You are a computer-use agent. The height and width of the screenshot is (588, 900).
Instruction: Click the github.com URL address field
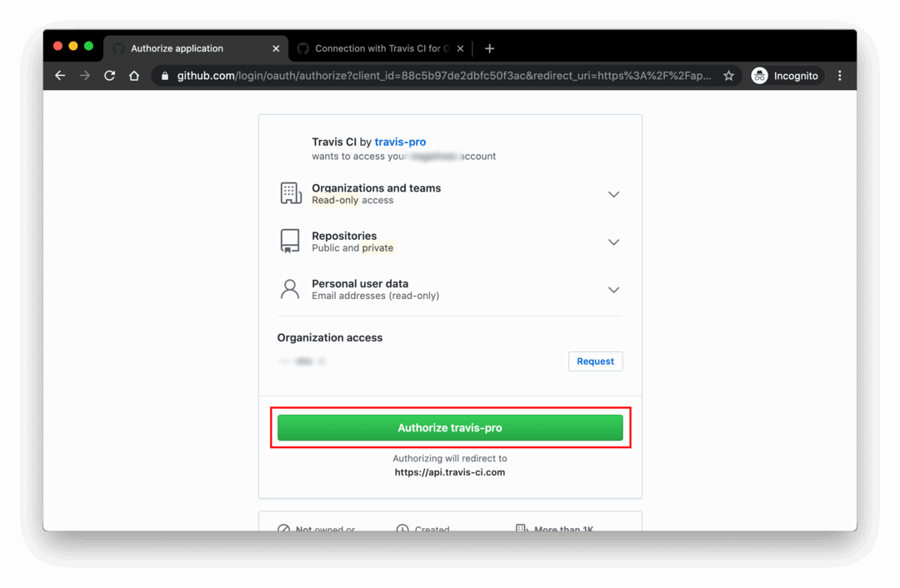[x=442, y=76]
